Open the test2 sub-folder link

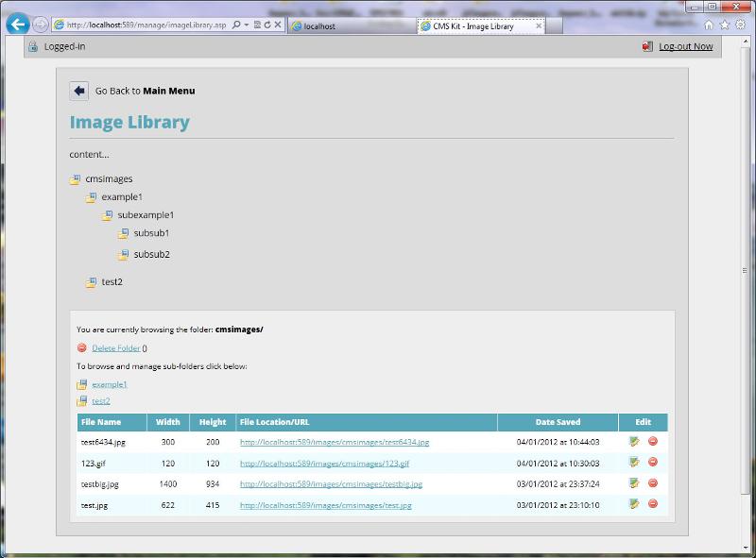tap(101, 401)
